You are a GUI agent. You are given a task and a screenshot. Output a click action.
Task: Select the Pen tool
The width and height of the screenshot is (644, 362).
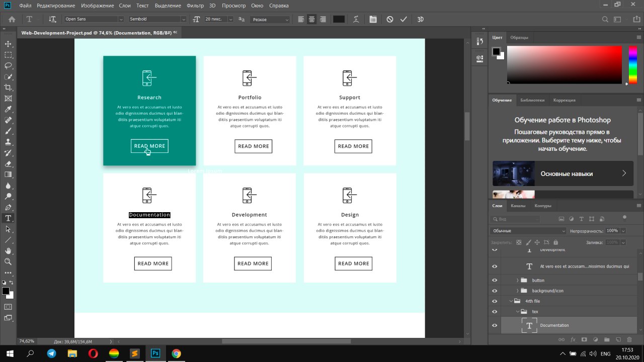pos(8,207)
